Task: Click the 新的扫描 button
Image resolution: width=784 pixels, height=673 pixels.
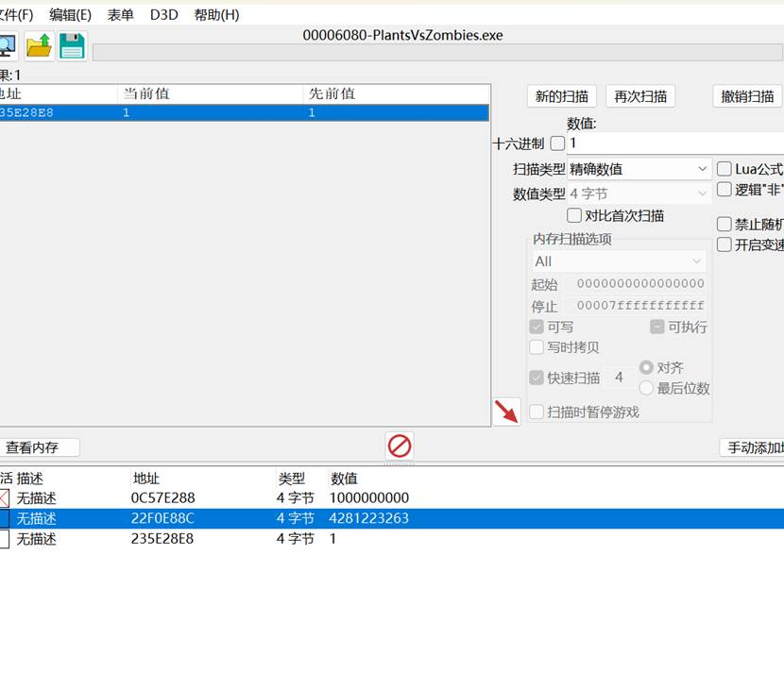Action: tap(561, 96)
